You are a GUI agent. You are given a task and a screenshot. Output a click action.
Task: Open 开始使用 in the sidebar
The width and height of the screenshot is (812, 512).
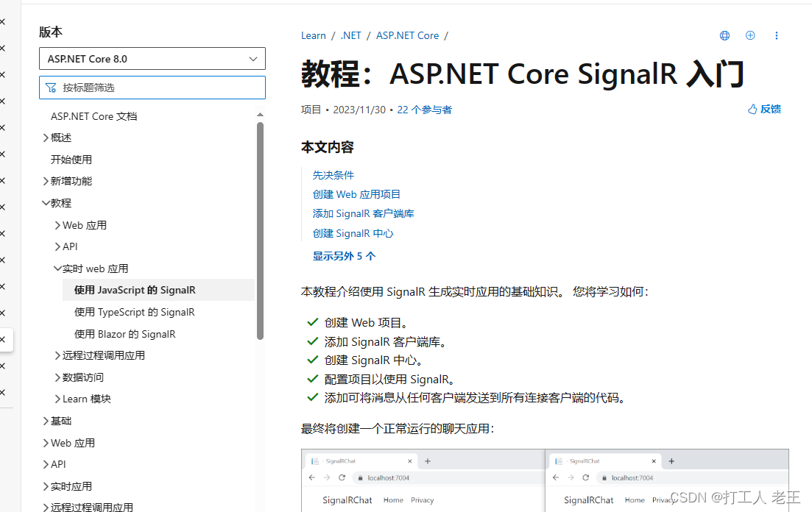[71, 160]
